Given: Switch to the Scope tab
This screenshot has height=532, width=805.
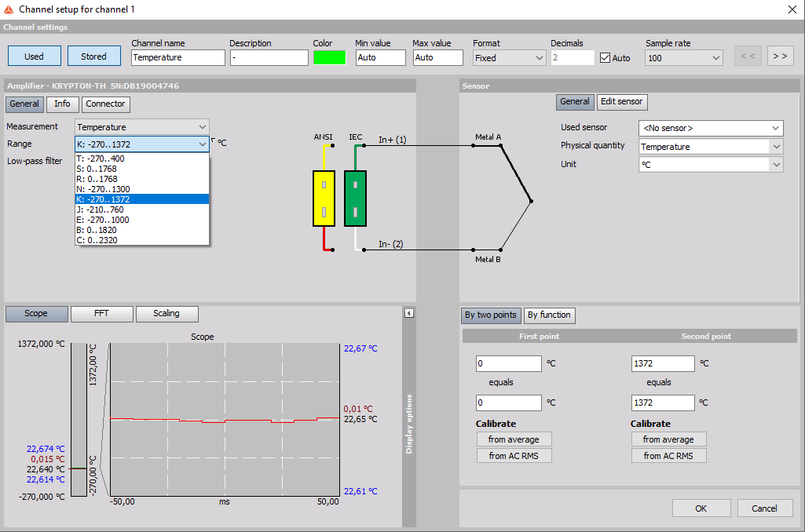Looking at the screenshot, I should 36,313.
